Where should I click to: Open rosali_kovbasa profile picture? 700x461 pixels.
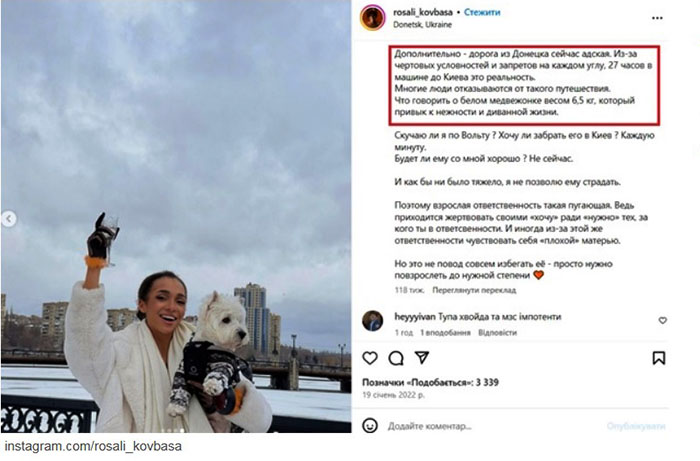(x=372, y=18)
